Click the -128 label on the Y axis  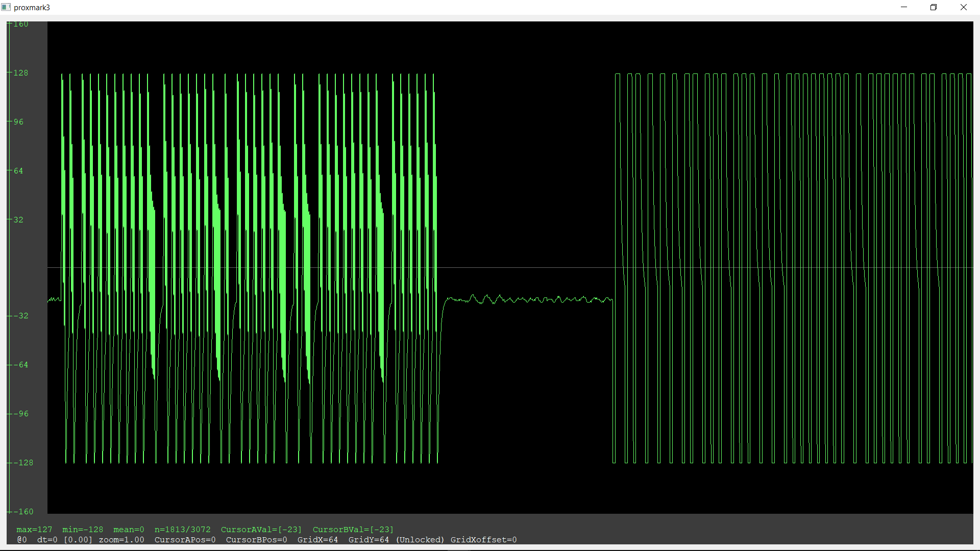[23, 463]
